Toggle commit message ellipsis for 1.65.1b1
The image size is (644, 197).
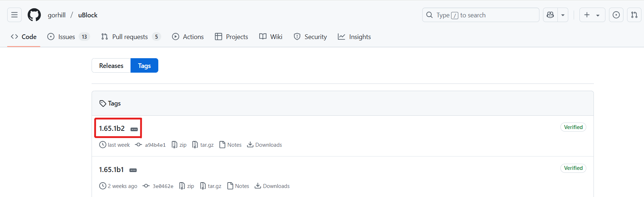pyautogui.click(x=133, y=170)
